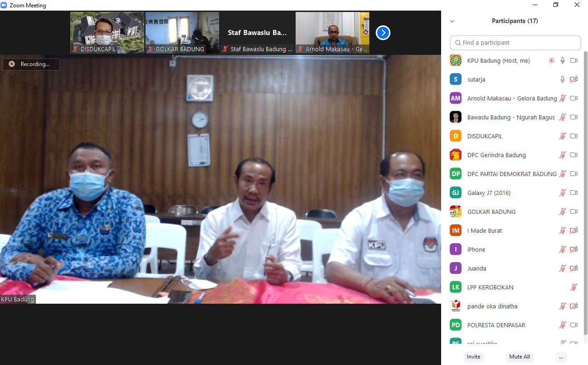Select the DISDUKCAPIL video thumbnail
Screen dimensions: 588x365
coord(107,33)
